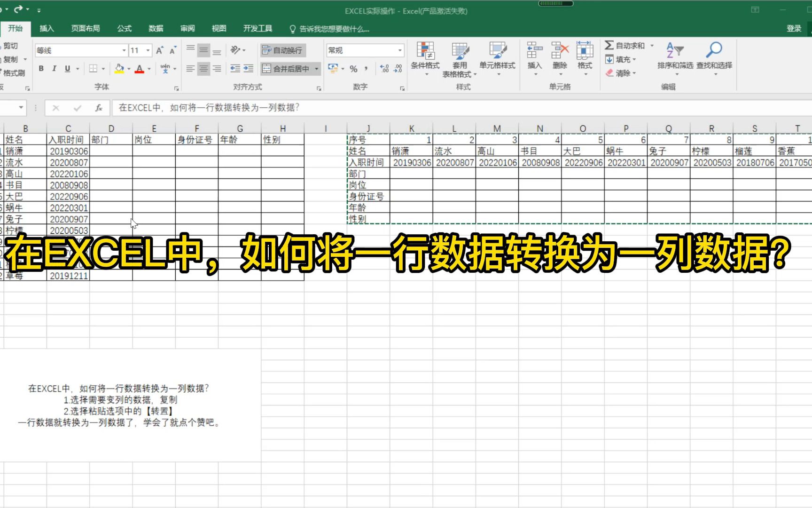Screen dimensions: 812x508
Task: Switch to 公式 tab
Action: tap(124, 28)
